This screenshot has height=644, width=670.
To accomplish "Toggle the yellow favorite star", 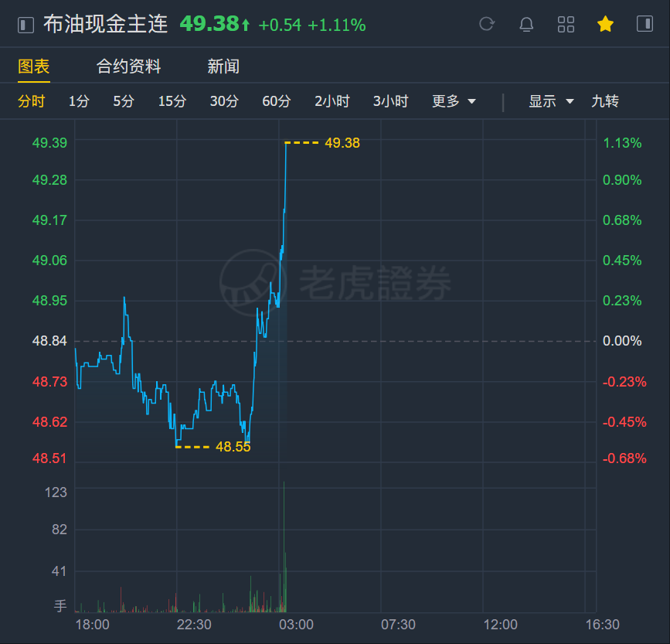I will pyautogui.click(x=605, y=24).
